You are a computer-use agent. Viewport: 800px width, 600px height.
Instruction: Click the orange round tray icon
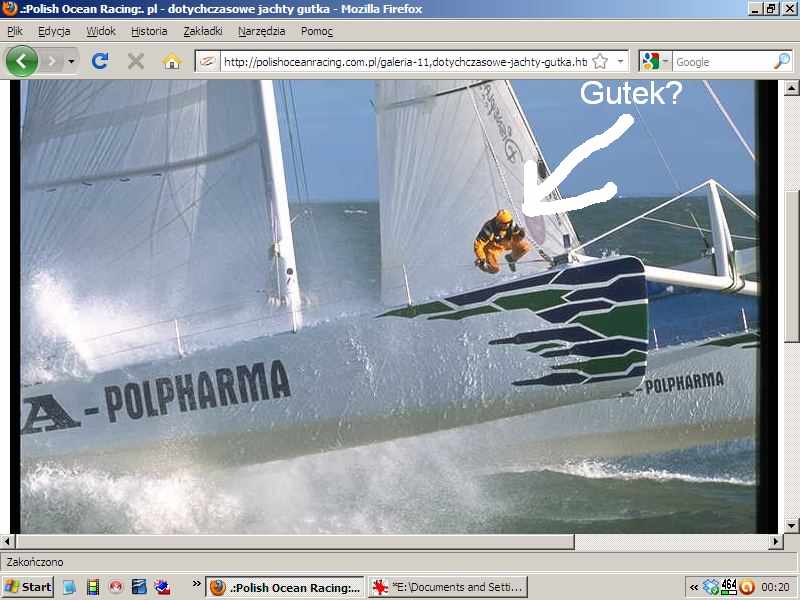(x=747, y=587)
